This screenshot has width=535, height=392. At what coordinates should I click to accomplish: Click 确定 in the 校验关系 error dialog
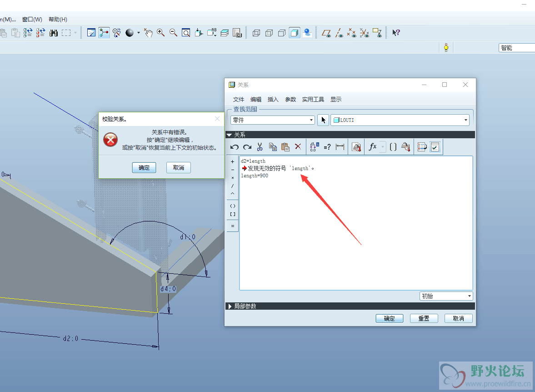144,168
